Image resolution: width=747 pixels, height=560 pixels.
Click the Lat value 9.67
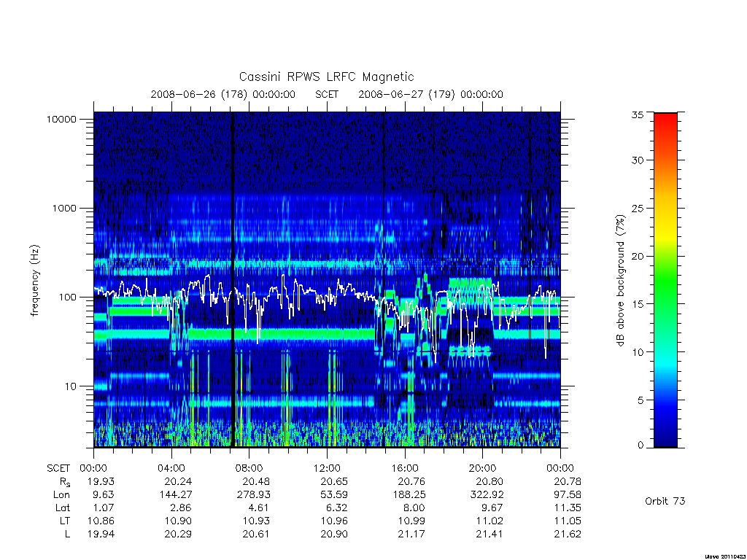[492, 507]
